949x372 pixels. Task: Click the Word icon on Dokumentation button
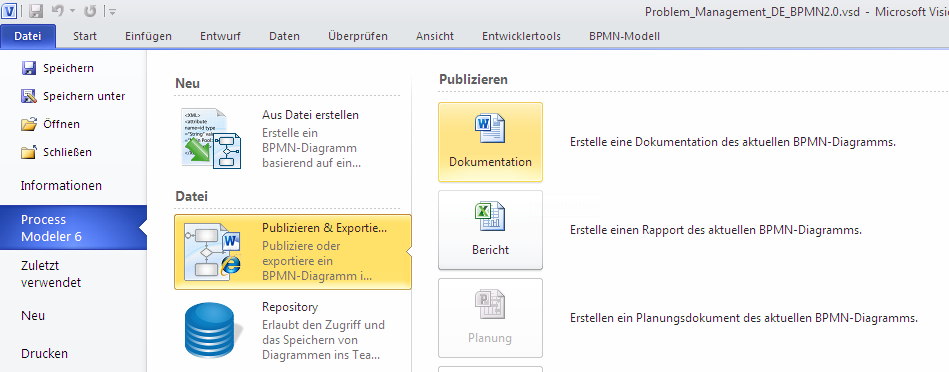pyautogui.click(x=490, y=128)
